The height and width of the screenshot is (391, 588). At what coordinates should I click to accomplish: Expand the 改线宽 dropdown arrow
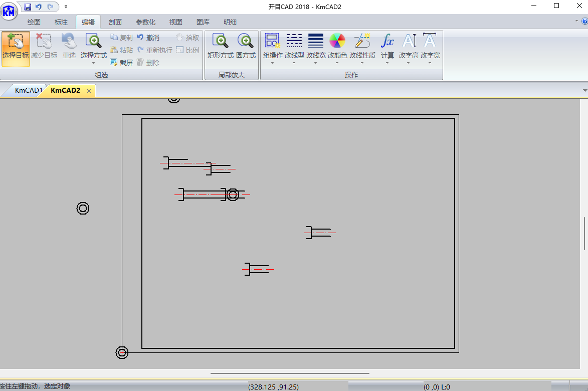click(315, 63)
